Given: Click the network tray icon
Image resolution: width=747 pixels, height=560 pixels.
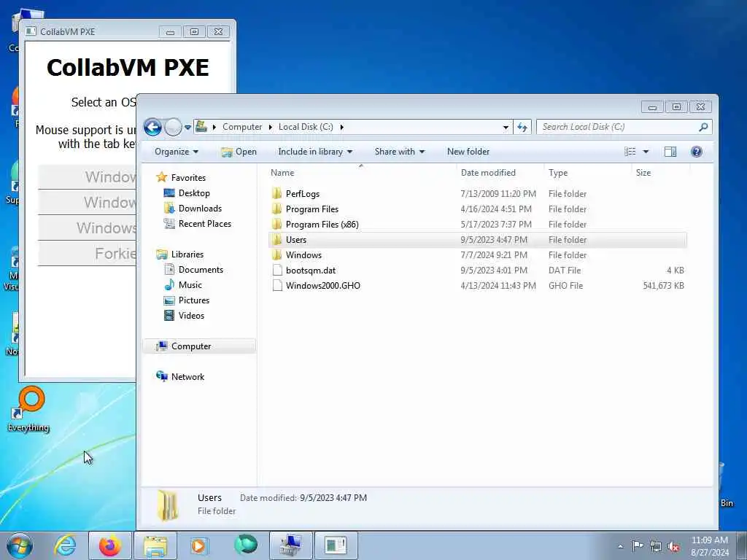Looking at the screenshot, I should coord(656,546).
